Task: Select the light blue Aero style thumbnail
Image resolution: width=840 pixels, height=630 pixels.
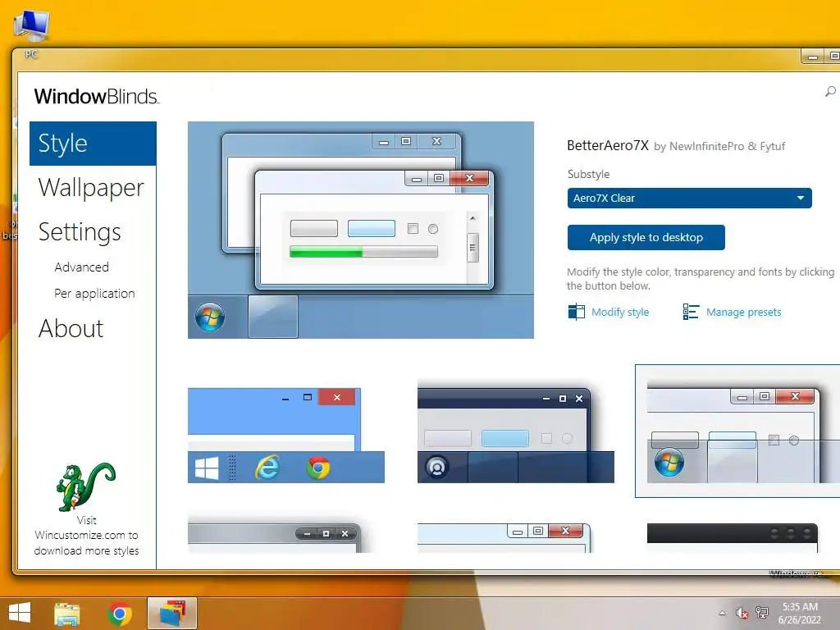Action: coord(504,537)
